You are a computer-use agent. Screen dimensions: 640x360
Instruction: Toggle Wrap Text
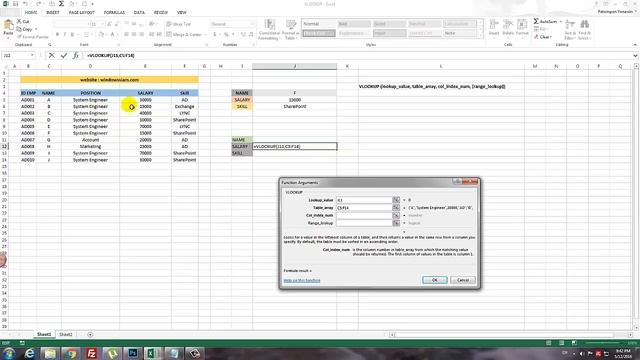[179, 24]
